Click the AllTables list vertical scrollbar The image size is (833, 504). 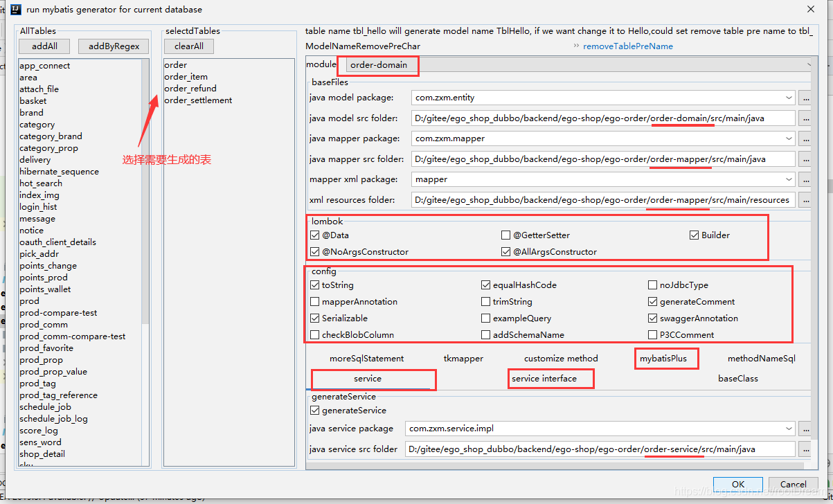tap(145, 191)
